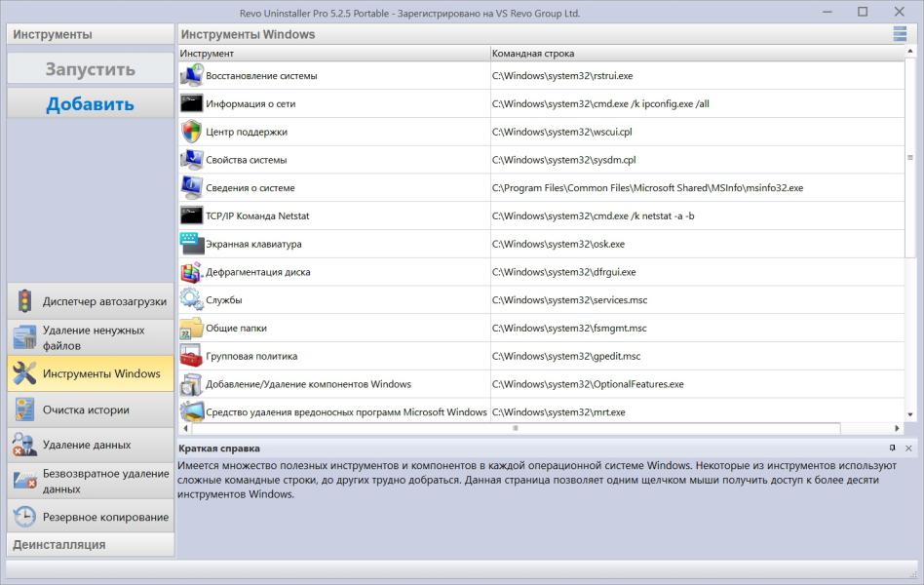Select the row text Службы
924x585 pixels.
224,299
